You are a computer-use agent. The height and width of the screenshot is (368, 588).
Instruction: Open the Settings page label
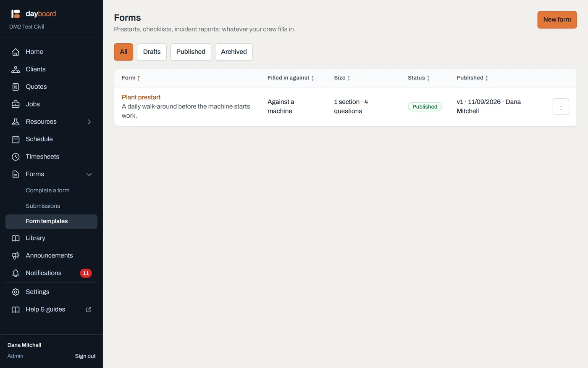(37, 292)
